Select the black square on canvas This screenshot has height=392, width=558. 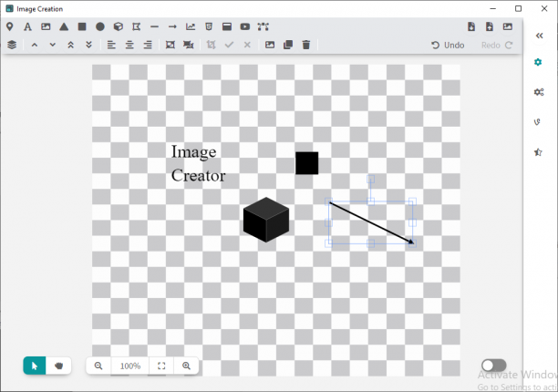pyautogui.click(x=306, y=163)
